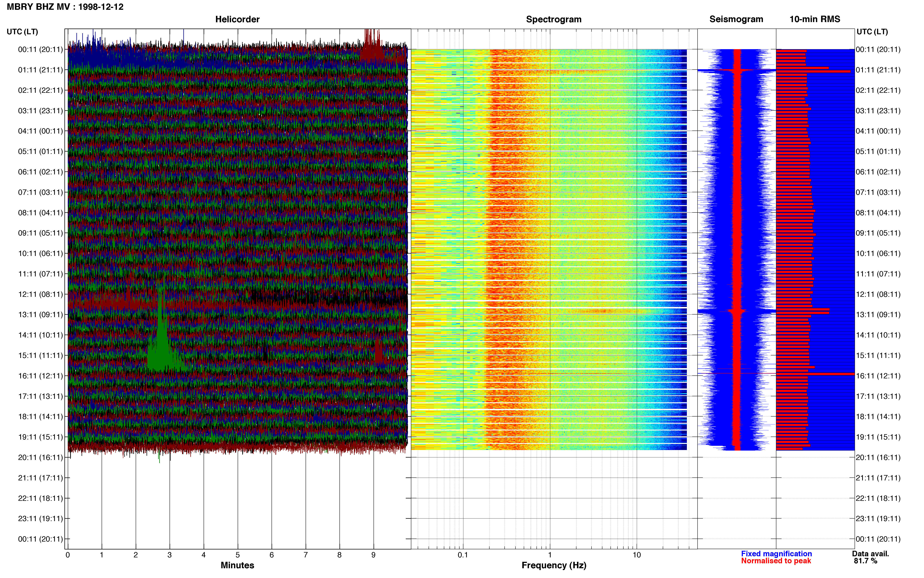The width and height of the screenshot is (924, 578).
Task: Click left-axis time label 16:11 (12:11)
Action: (x=41, y=376)
